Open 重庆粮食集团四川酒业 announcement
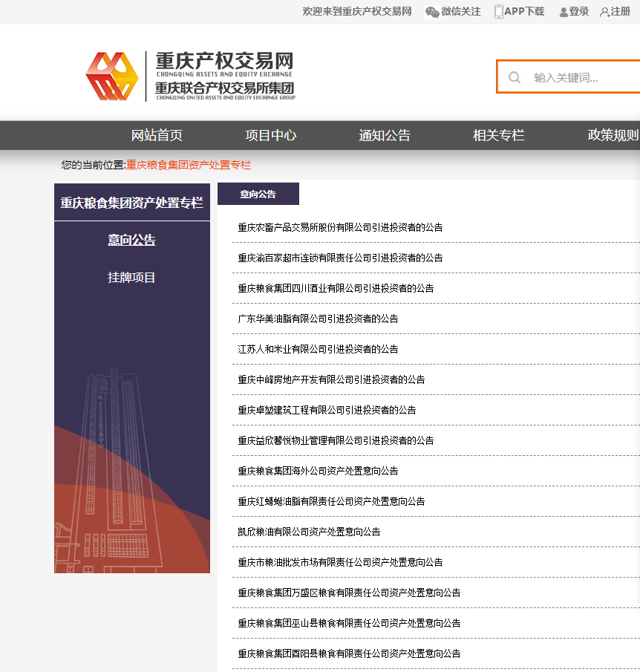The image size is (640, 672). pyautogui.click(x=336, y=288)
